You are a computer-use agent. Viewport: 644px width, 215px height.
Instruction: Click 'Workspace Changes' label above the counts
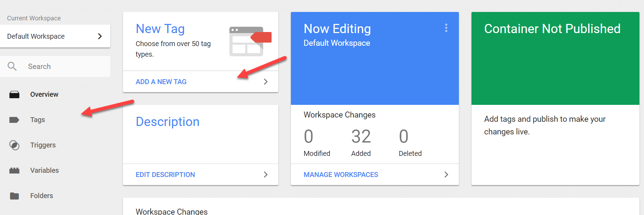tap(339, 115)
